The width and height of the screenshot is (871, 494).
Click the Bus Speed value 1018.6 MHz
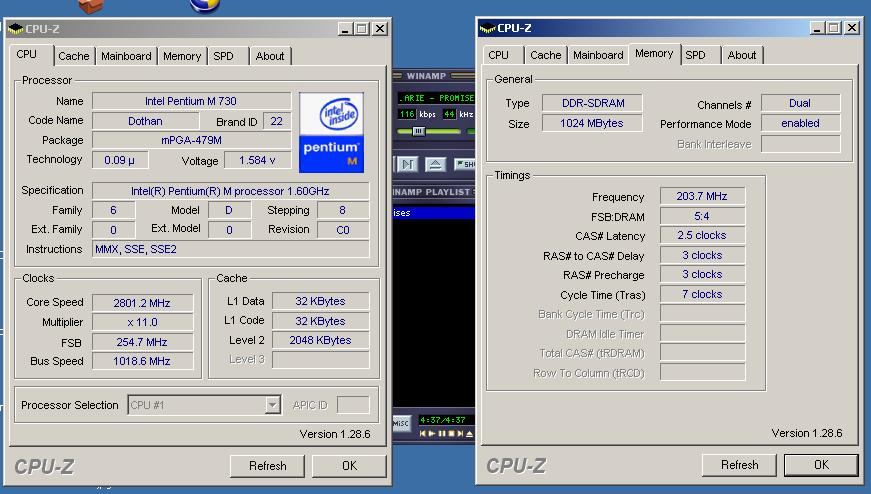142,361
